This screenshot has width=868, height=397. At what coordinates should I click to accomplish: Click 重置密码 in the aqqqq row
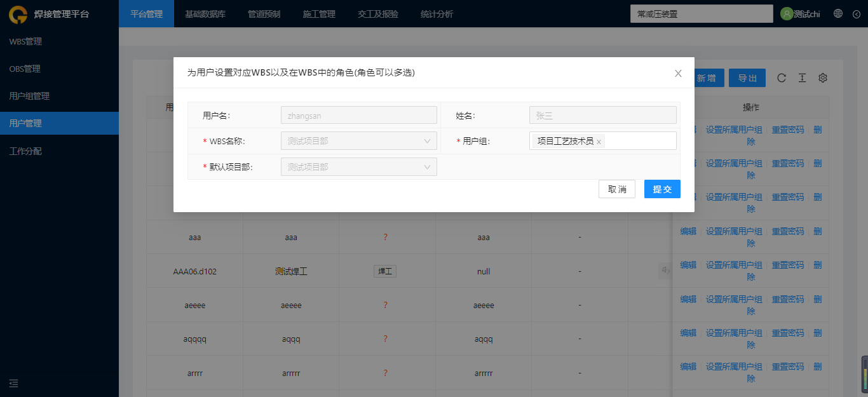click(788, 333)
